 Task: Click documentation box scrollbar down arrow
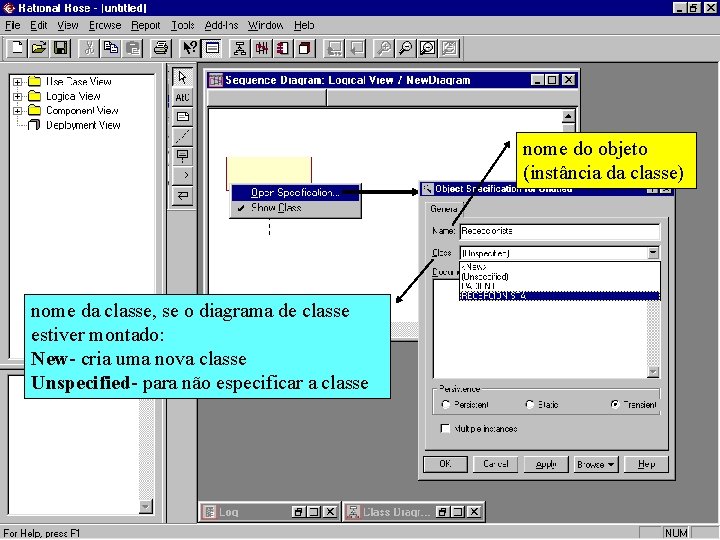point(652,371)
